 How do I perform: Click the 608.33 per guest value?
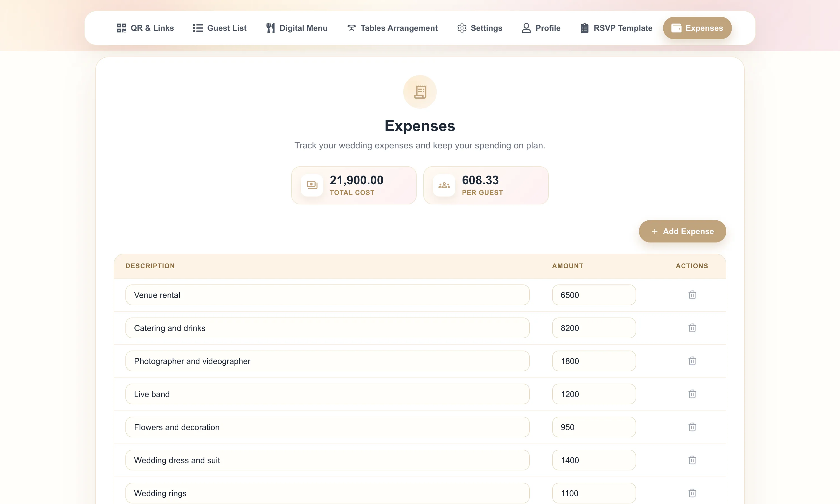tap(480, 180)
